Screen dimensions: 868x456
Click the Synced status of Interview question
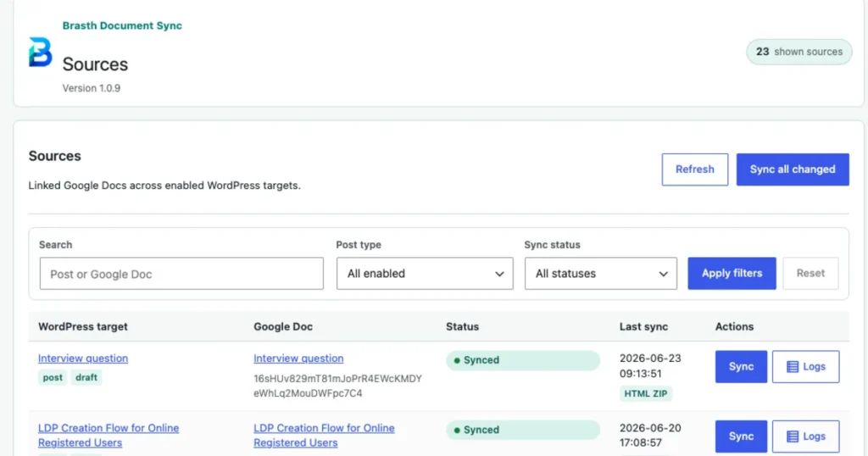click(522, 360)
